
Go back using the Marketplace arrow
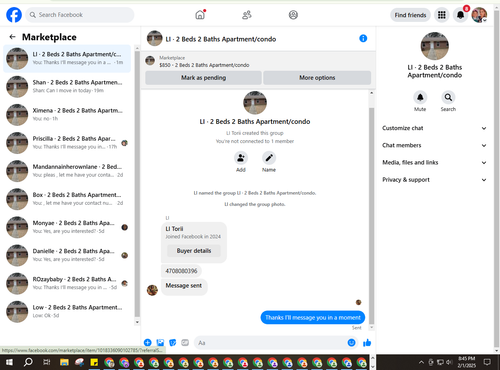13,37
